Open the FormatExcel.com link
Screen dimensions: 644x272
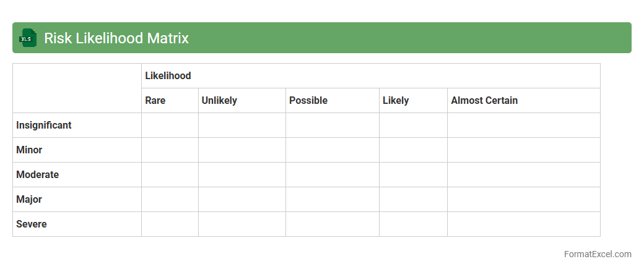click(598, 254)
